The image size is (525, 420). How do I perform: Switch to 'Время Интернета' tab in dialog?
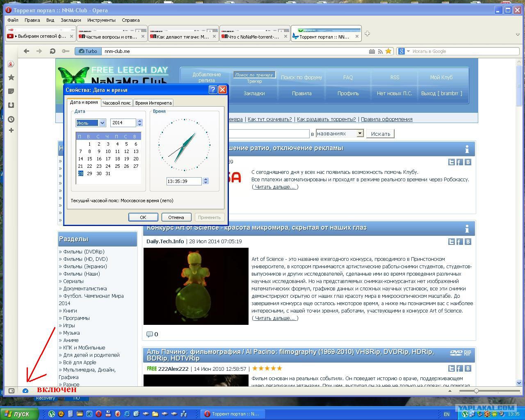[153, 103]
